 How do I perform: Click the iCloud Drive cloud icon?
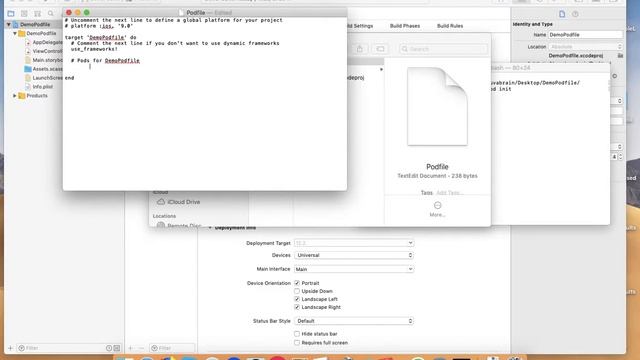point(161,202)
